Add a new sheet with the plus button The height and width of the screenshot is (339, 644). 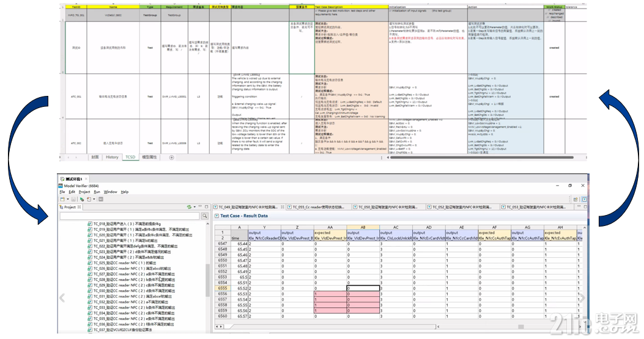click(172, 157)
